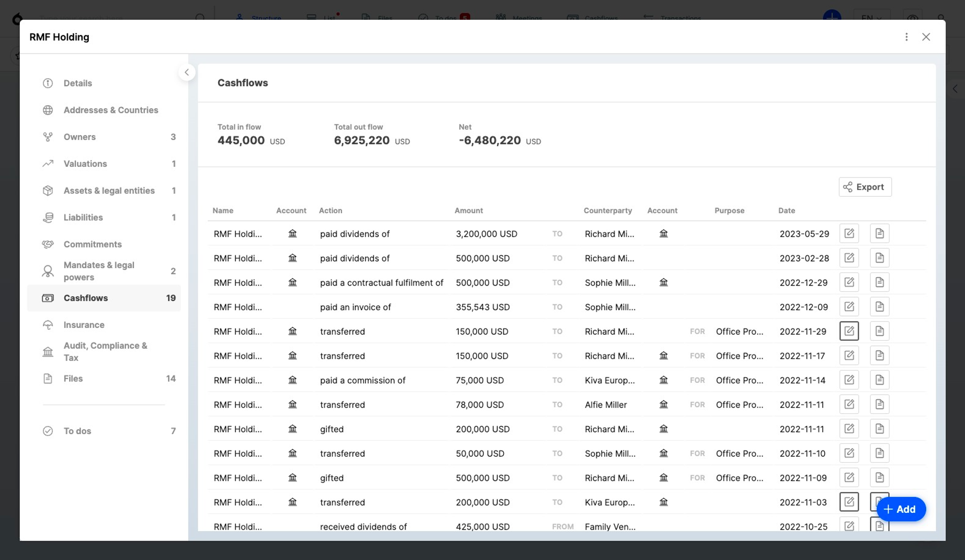Edit the 2023-02-28 dividends cashflow

coord(849,258)
